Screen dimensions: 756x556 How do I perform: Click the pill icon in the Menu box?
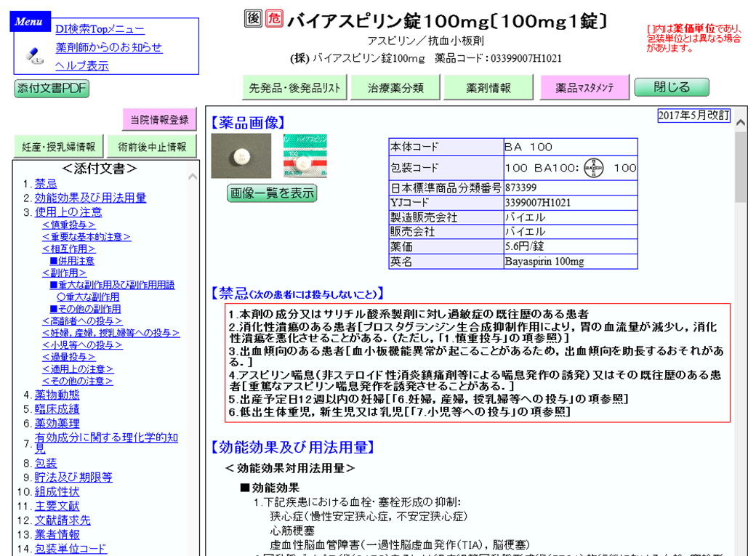[x=35, y=55]
